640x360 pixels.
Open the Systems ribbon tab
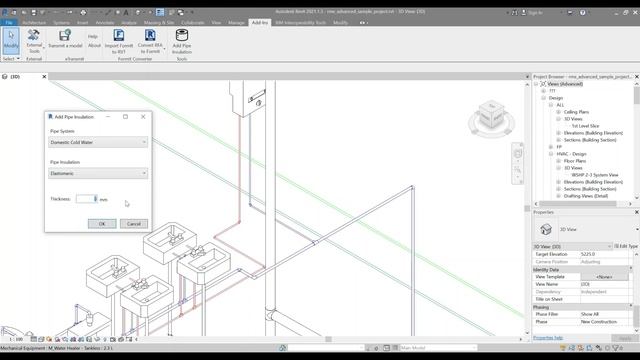coord(61,23)
